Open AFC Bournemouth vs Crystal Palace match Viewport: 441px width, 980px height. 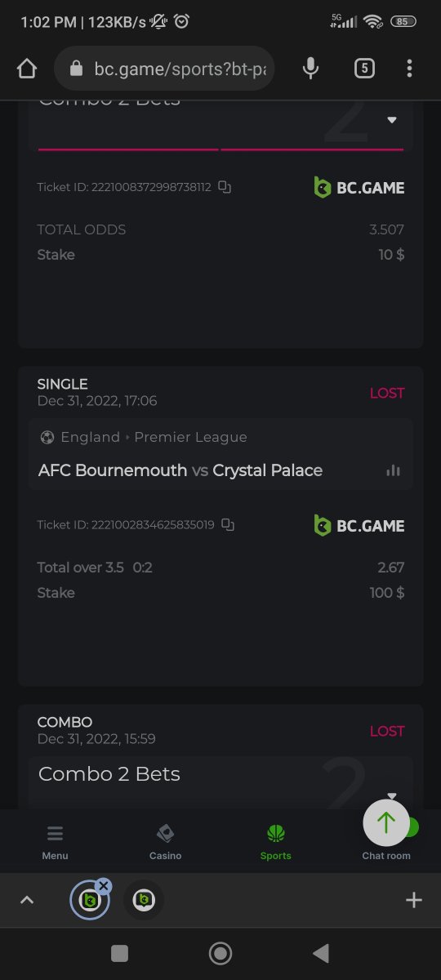click(x=180, y=470)
